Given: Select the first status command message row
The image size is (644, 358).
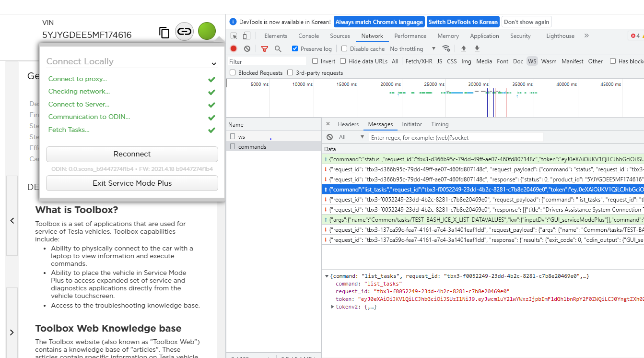Looking at the screenshot, I should [483, 159].
